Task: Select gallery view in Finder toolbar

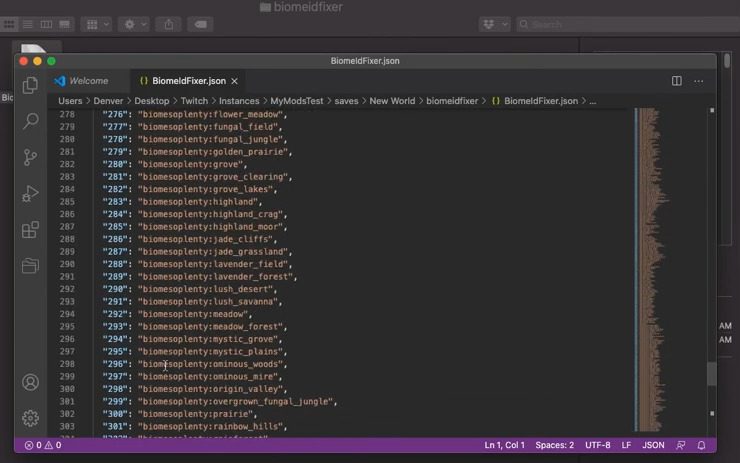Action: point(65,24)
